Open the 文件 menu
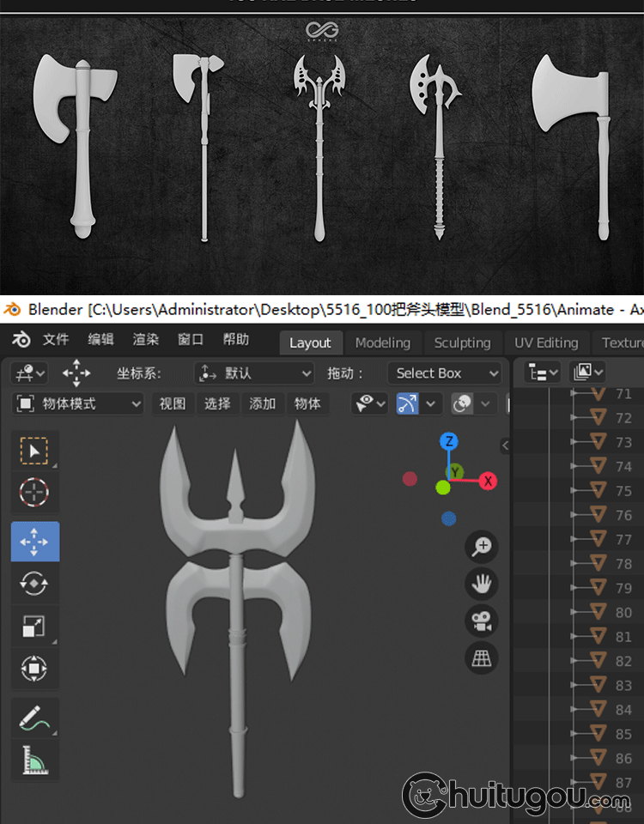 (56, 339)
